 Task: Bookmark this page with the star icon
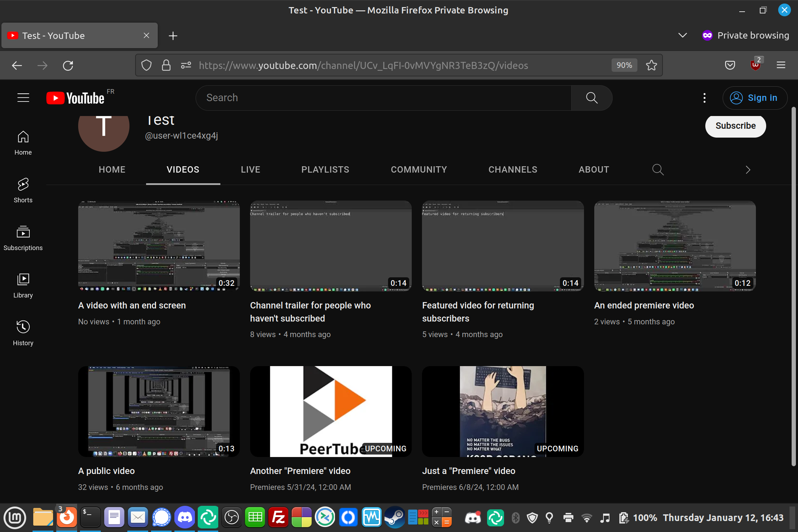tap(651, 65)
